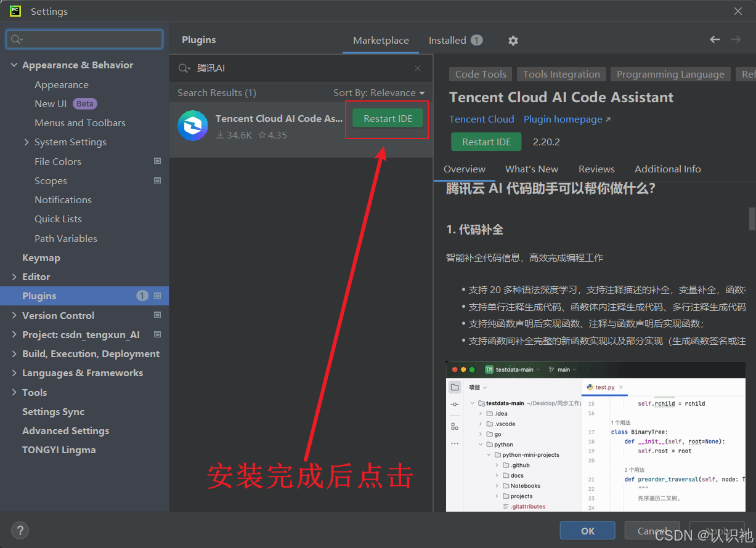Open the Overview tab
The width and height of the screenshot is (756, 548).
point(465,169)
